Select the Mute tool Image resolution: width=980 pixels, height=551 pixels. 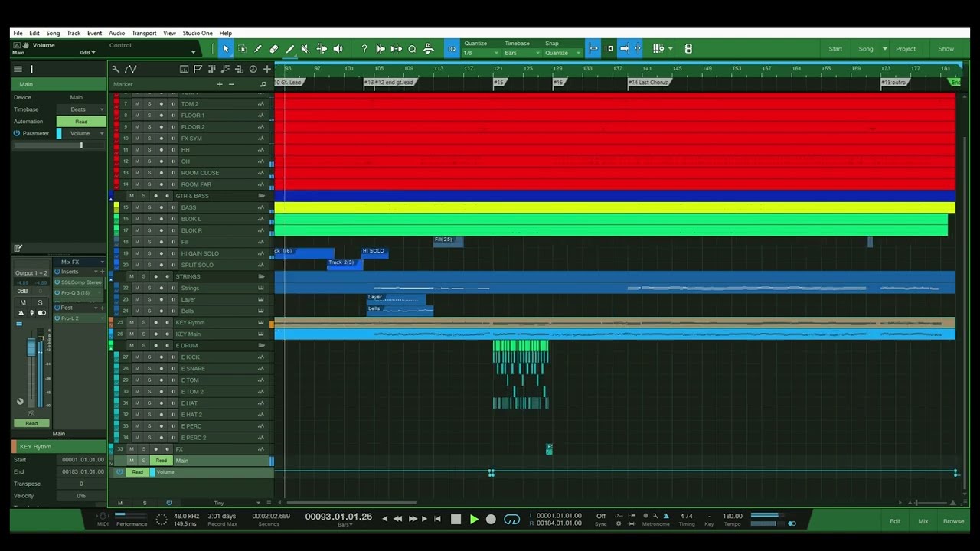click(x=305, y=49)
